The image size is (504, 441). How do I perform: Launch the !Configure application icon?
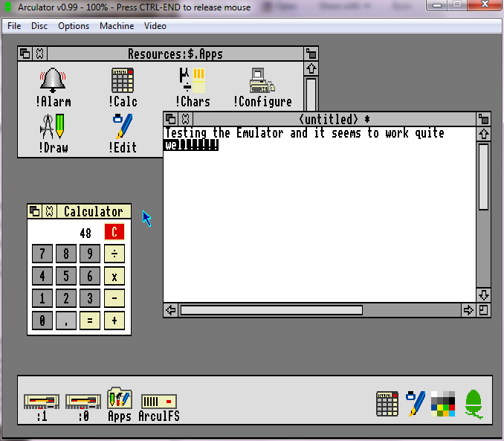[x=262, y=80]
